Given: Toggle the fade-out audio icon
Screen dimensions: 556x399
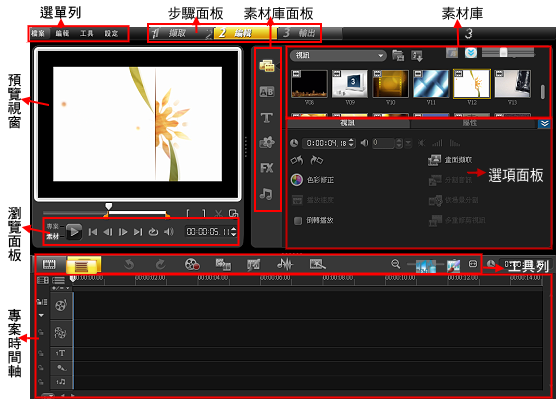Looking at the screenshot, I should [x=455, y=143].
